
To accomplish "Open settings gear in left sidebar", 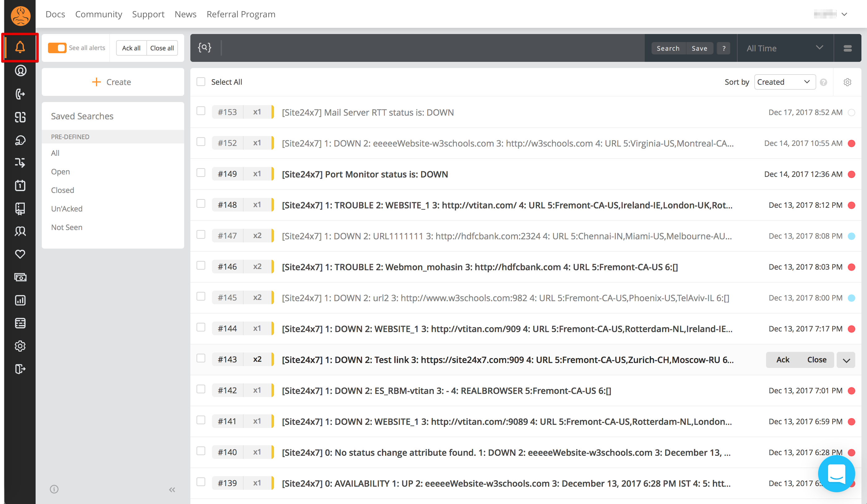I will [x=20, y=346].
